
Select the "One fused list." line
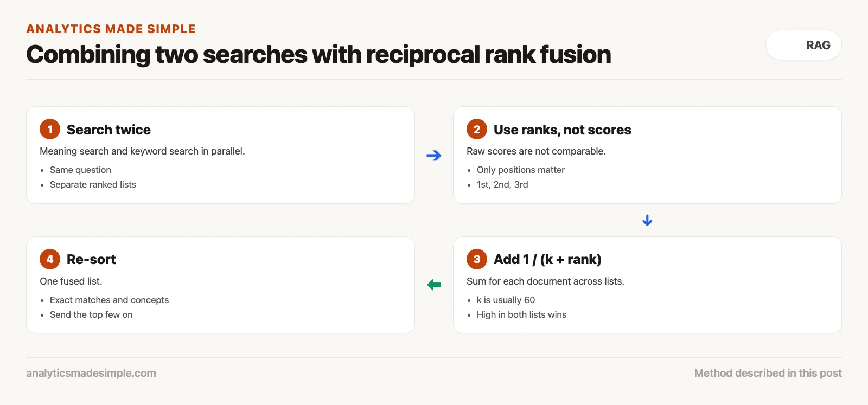tap(71, 281)
